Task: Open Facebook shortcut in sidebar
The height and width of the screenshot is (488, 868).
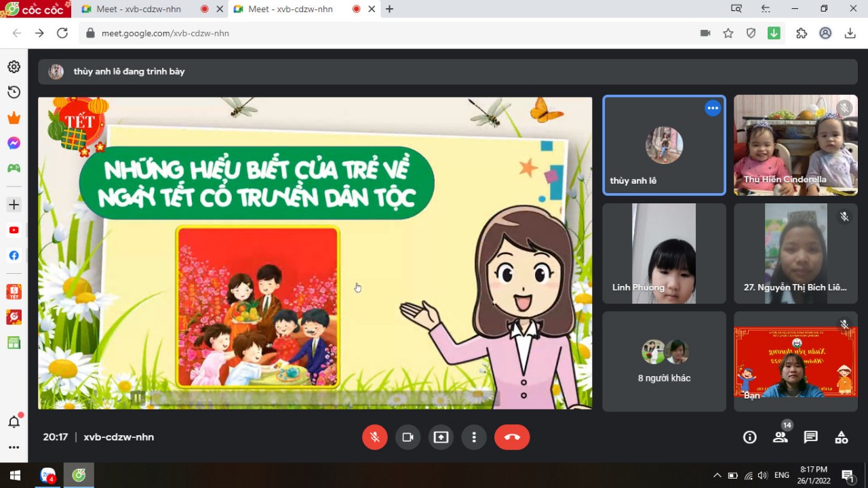Action: [14, 256]
